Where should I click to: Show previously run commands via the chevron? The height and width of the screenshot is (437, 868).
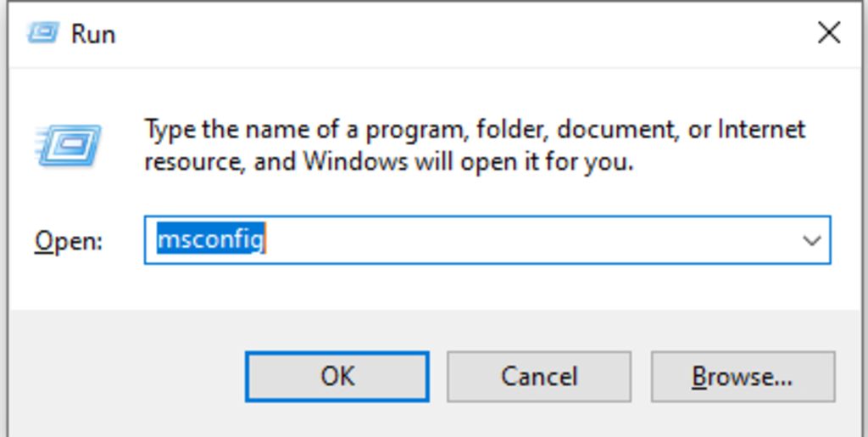pyautogui.click(x=811, y=240)
